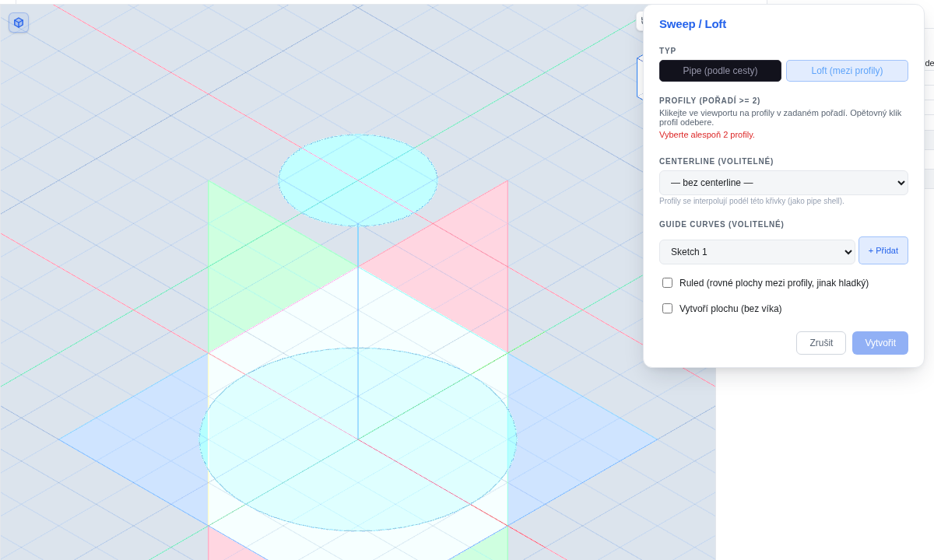This screenshot has width=934, height=560.
Task: Confirm with the Vytvořit button
Action: 880,343
